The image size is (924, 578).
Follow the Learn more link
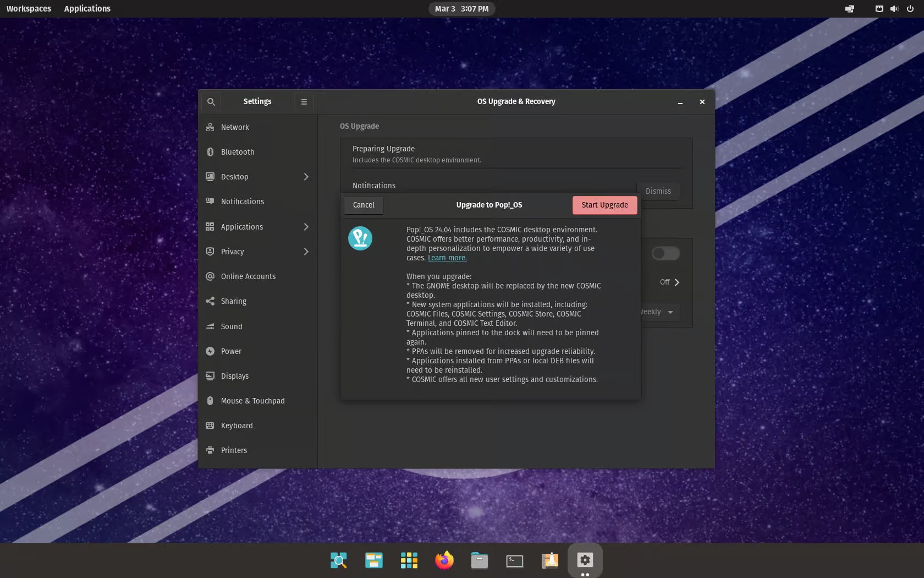point(447,258)
